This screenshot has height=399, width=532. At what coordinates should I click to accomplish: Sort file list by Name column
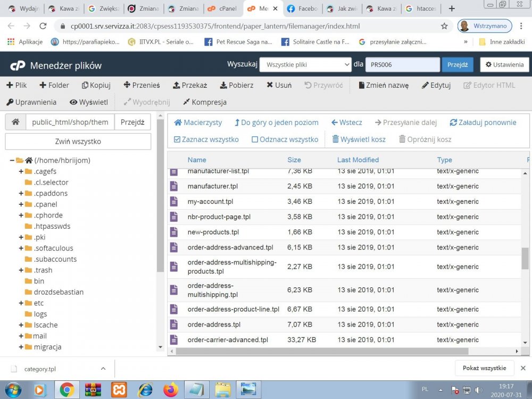tap(197, 160)
